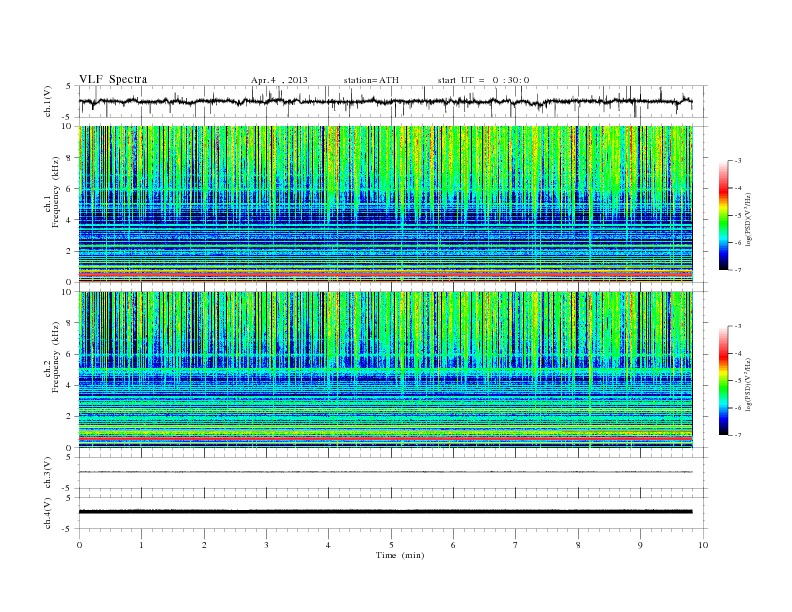Click the ch.2 spectrogram color scale bar
Image resolution: width=792 pixels, height=612 pixels.
coord(723,380)
